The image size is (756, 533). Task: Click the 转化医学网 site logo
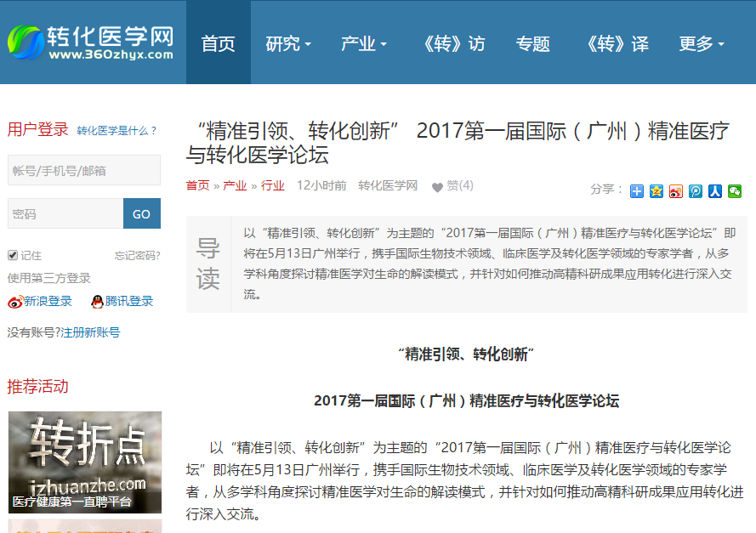(x=91, y=42)
